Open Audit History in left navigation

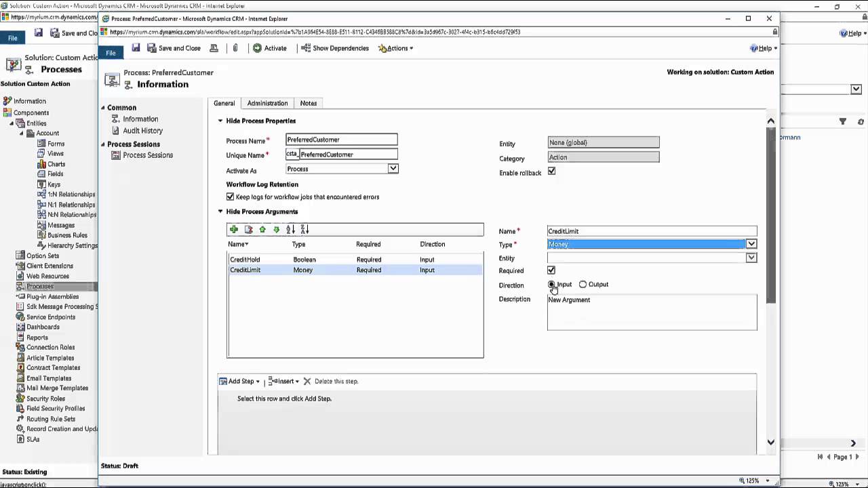142,130
